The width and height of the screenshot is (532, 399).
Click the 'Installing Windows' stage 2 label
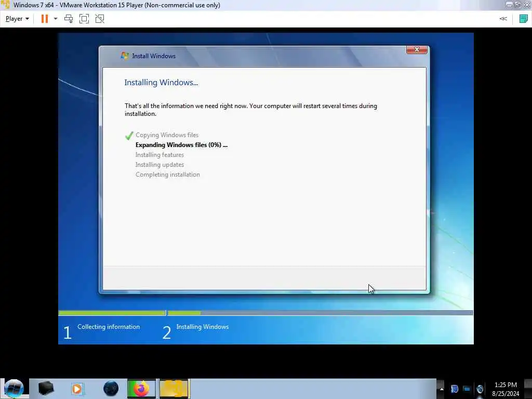tap(203, 327)
